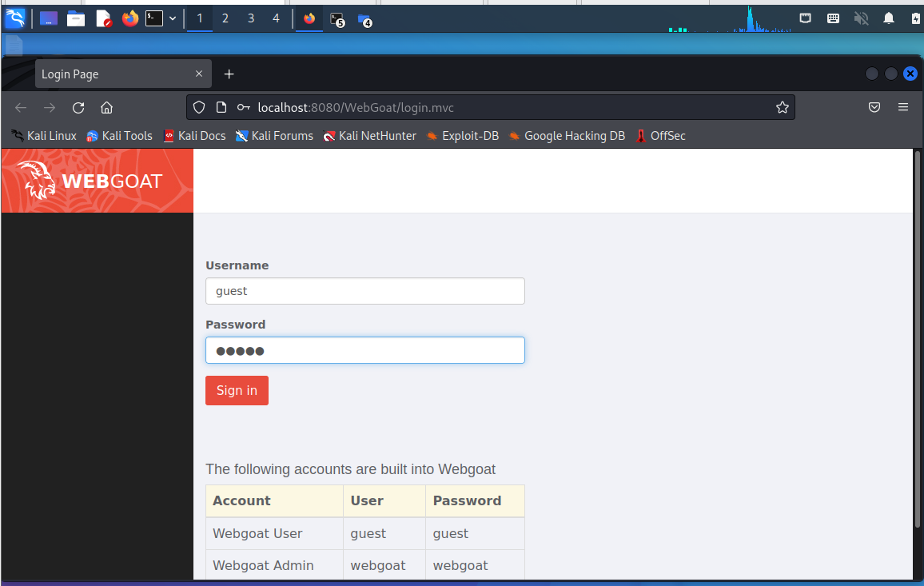This screenshot has width=924, height=586.
Task: Select workspace 1 in the panel
Action: [200, 18]
